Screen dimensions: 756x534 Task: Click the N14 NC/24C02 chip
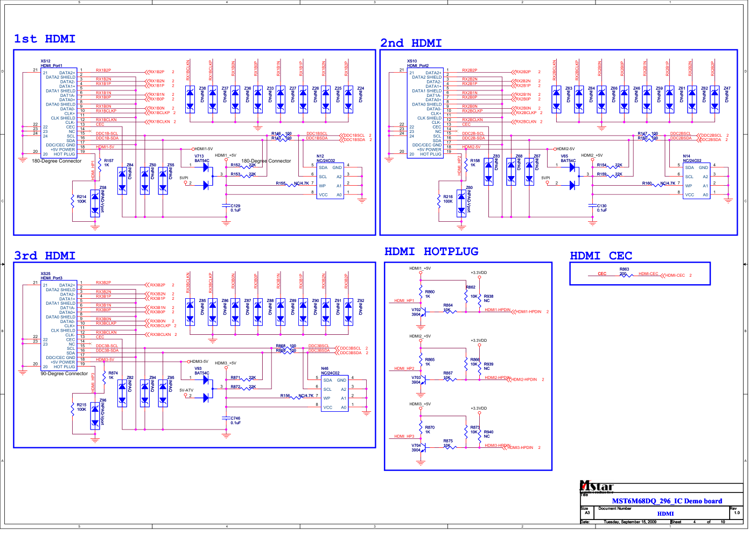pos(697,181)
